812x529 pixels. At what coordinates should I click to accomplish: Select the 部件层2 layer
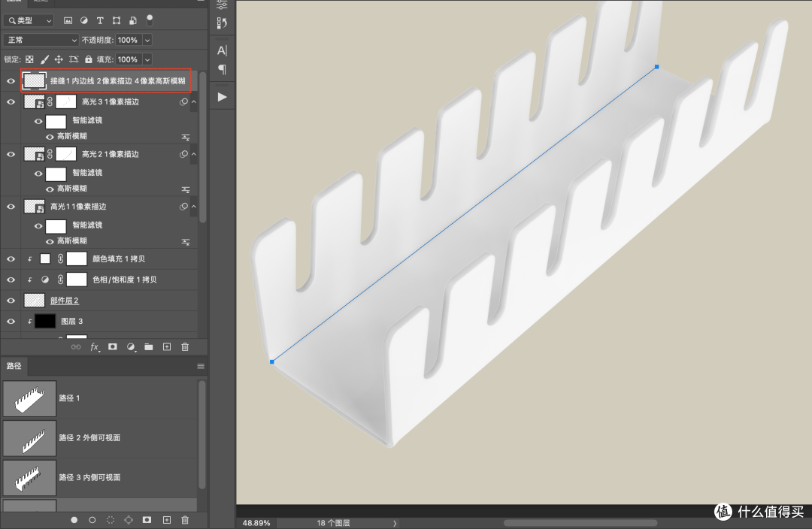click(x=64, y=301)
